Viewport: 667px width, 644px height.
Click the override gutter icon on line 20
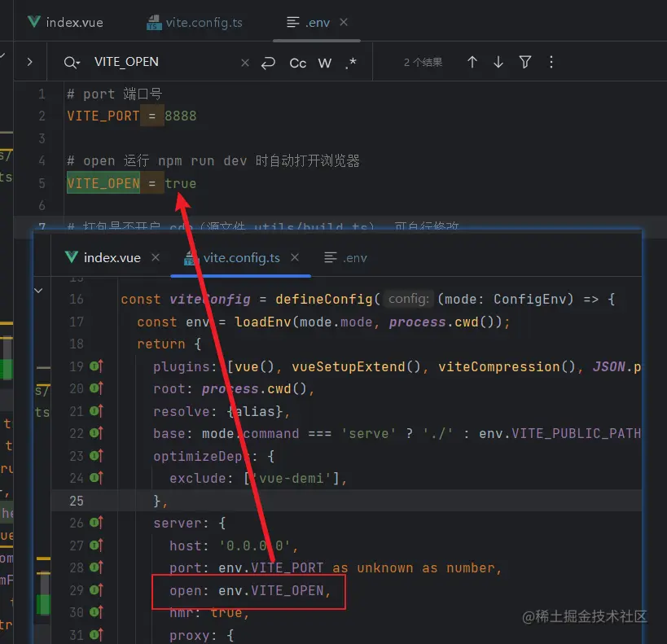pyautogui.click(x=97, y=388)
